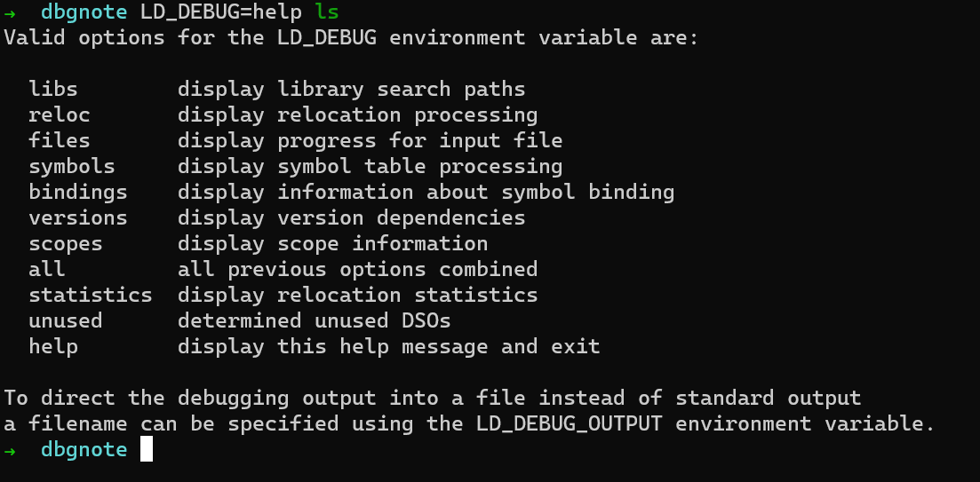Click the 'help' option name in list
The width and height of the screenshot is (980, 482).
pos(53,346)
